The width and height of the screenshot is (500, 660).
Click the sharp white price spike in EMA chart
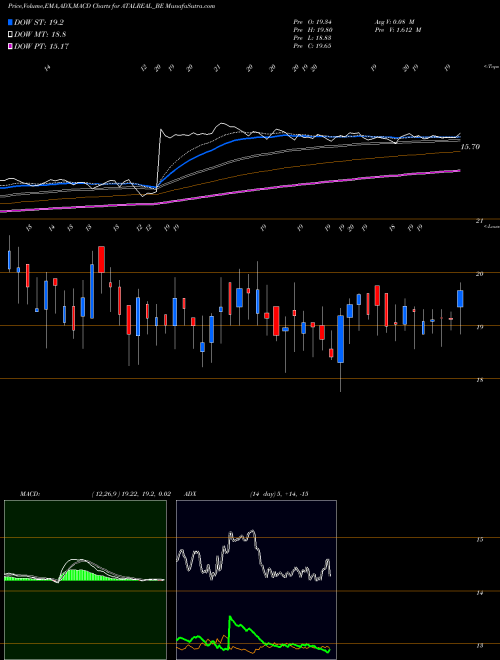click(x=160, y=160)
